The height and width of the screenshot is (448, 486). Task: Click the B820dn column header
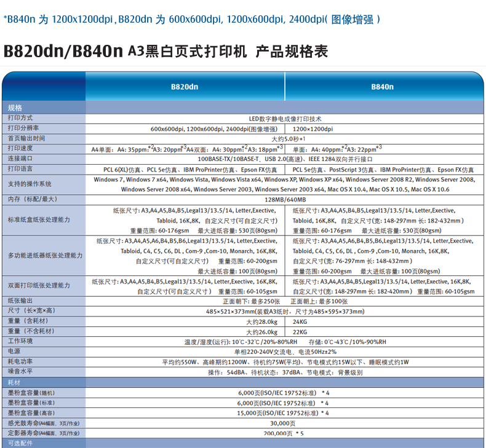tap(185, 87)
